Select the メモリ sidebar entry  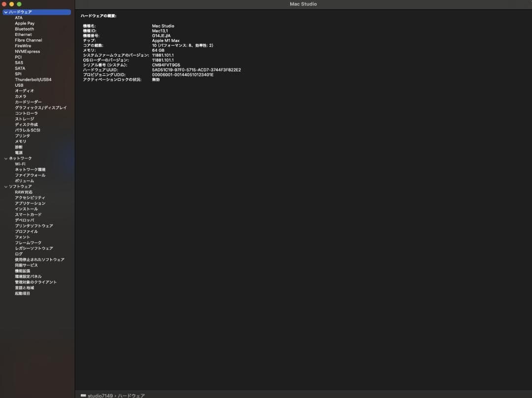[20, 141]
